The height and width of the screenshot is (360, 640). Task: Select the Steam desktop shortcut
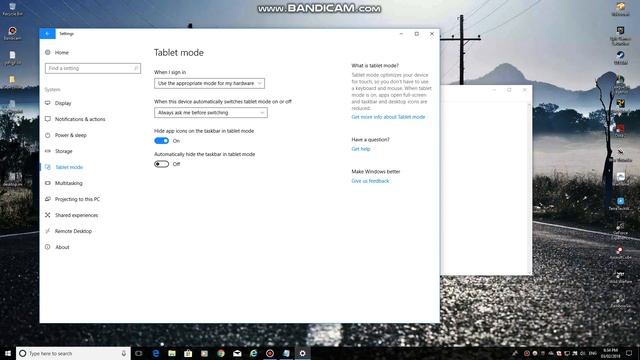point(620,58)
